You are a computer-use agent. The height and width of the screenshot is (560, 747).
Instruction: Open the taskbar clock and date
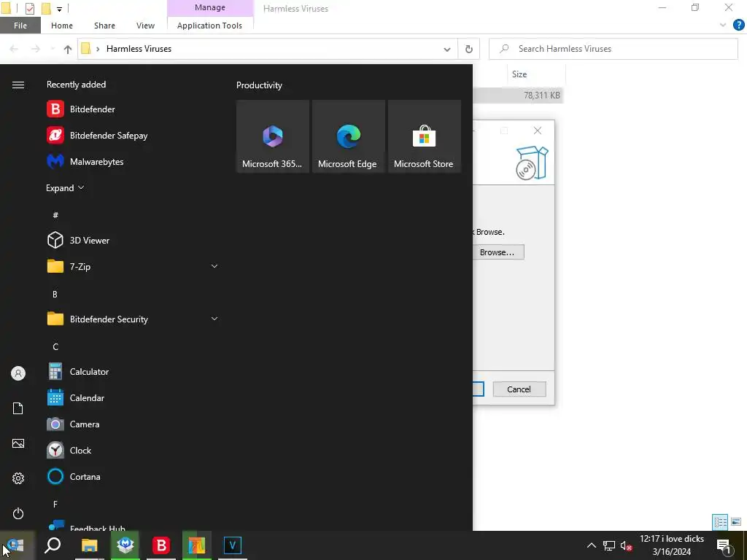click(672, 545)
